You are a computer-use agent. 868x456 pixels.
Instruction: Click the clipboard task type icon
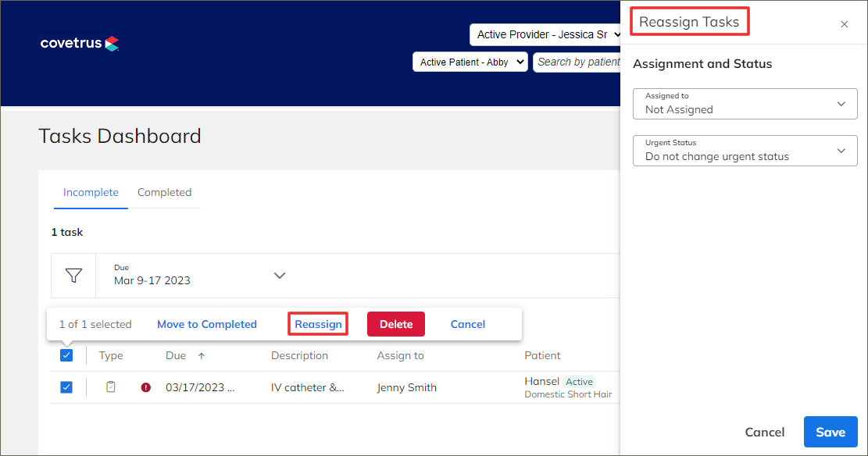(110, 387)
